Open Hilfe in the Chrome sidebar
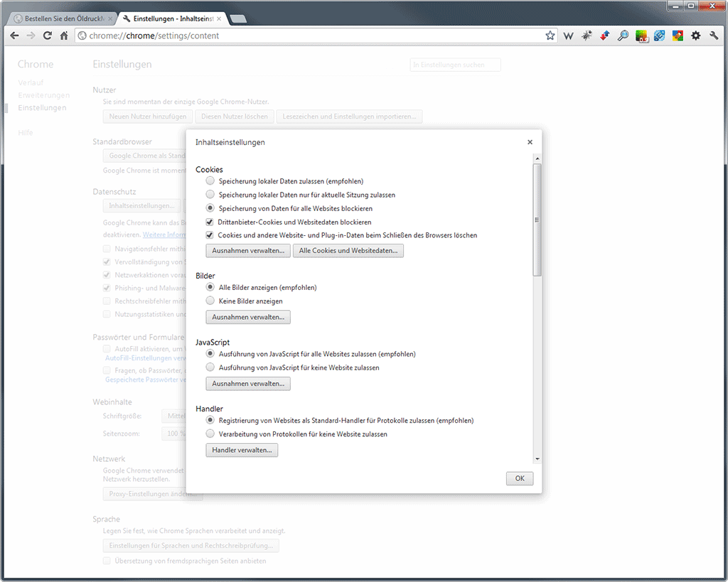This screenshot has width=728, height=582. pos(26,133)
